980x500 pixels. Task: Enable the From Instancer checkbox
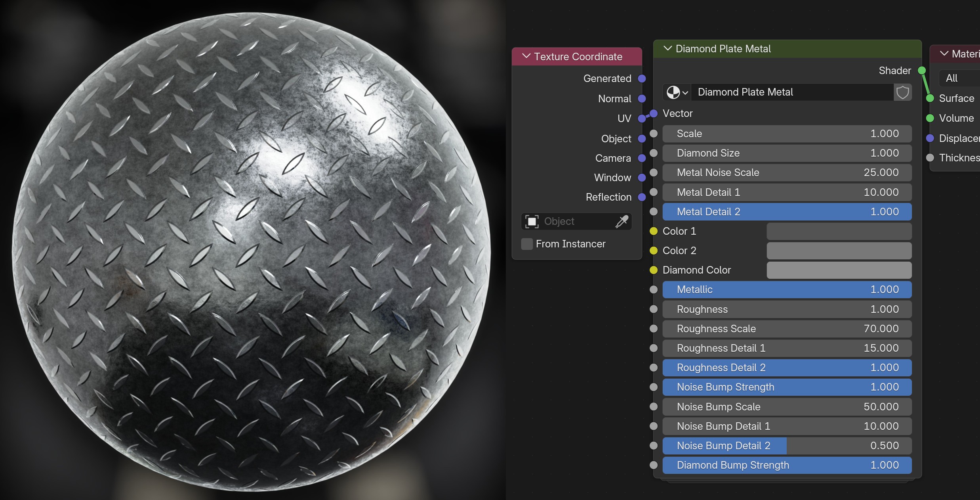pos(527,244)
